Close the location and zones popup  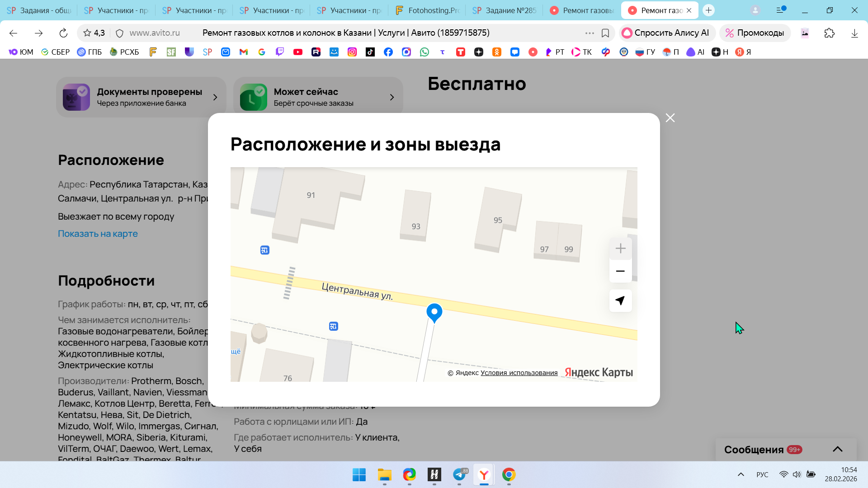coord(670,118)
